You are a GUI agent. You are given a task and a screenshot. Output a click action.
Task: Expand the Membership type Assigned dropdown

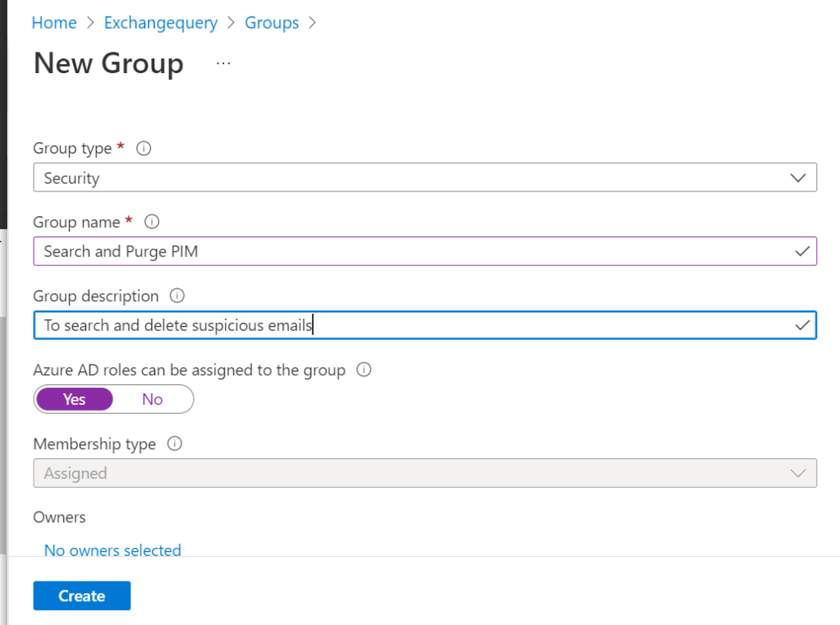[x=411, y=473]
